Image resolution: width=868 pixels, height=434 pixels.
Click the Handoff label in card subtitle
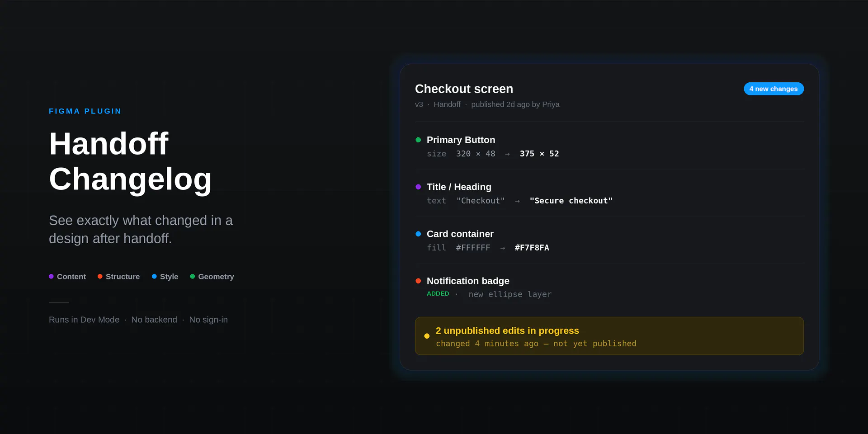point(447,104)
